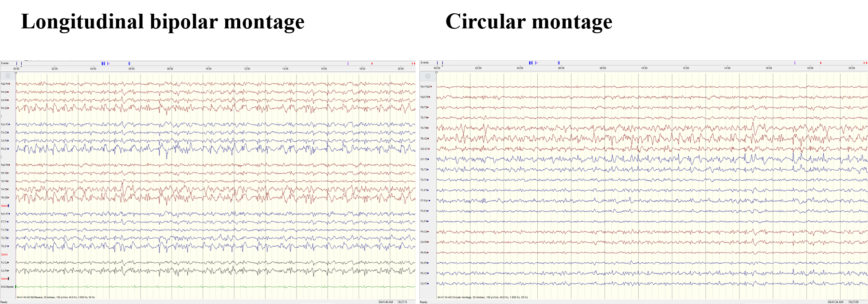Screen dimensions: 868x304
Task: Click the right panel 'Events' label
Action: tap(425, 62)
